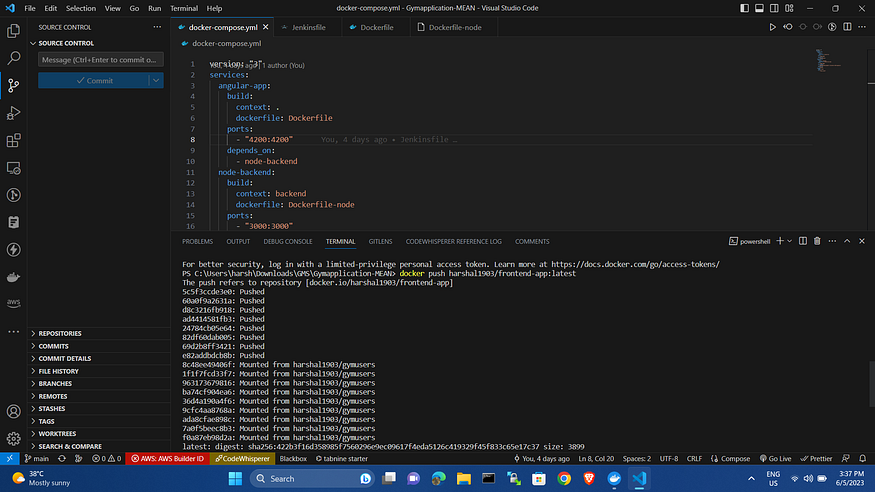Change Compose language mode

pyautogui.click(x=730, y=459)
